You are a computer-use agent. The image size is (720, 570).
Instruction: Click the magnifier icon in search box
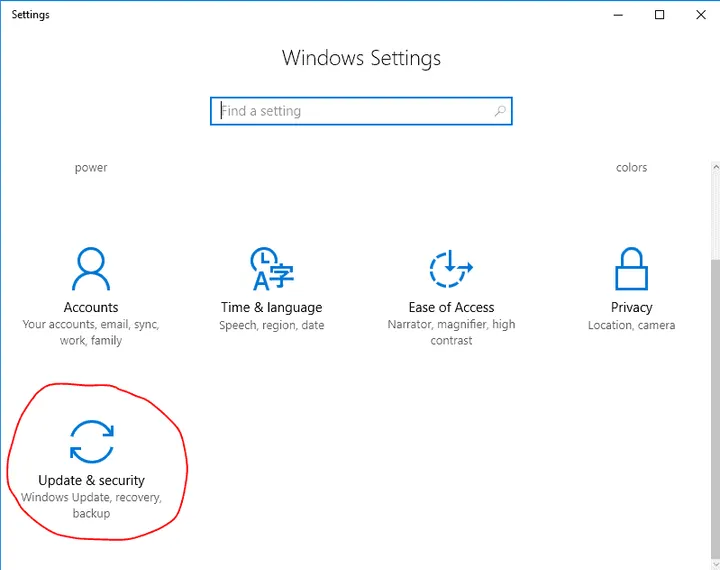click(500, 111)
